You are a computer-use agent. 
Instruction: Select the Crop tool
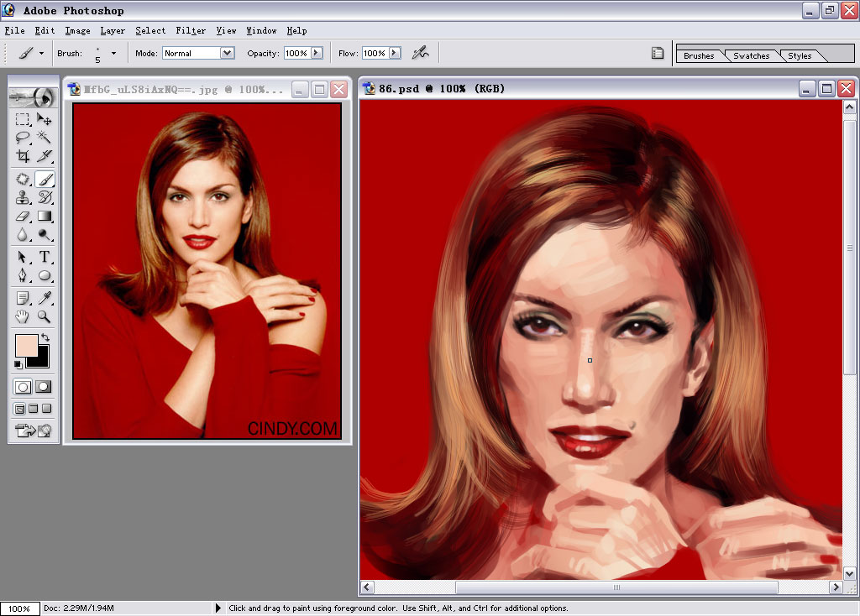pyautogui.click(x=23, y=155)
